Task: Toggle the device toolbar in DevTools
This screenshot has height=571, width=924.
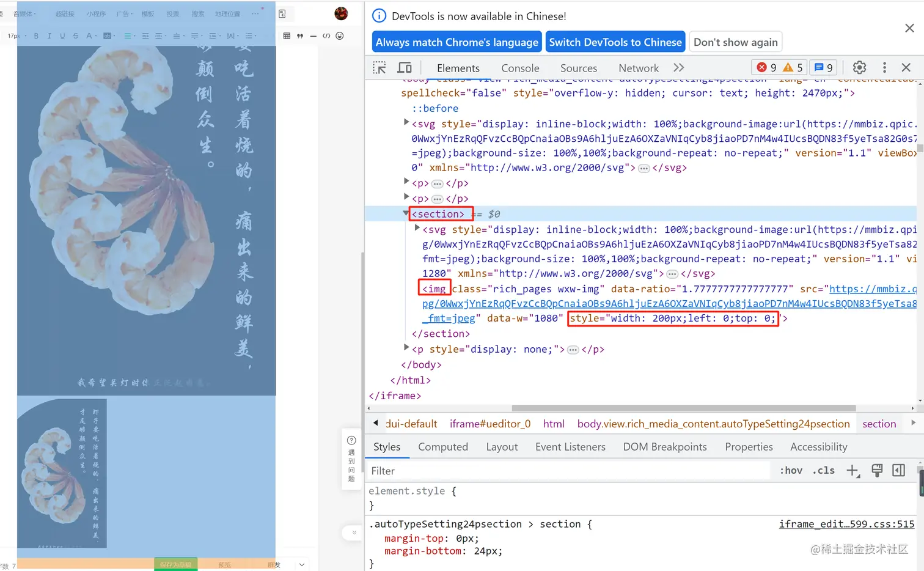Action: 405,68
